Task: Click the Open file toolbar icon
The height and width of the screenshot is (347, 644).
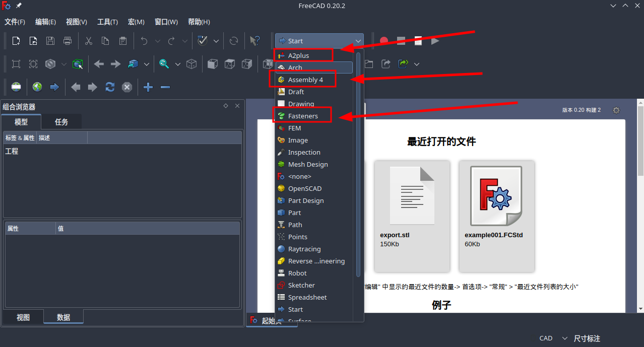Action: tap(33, 41)
